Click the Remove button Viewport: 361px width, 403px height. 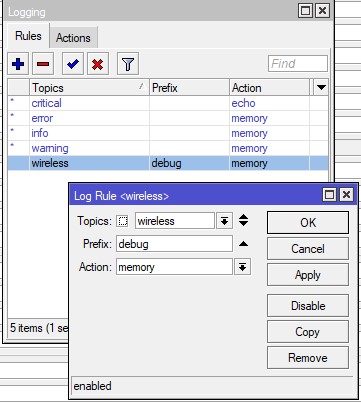click(308, 358)
